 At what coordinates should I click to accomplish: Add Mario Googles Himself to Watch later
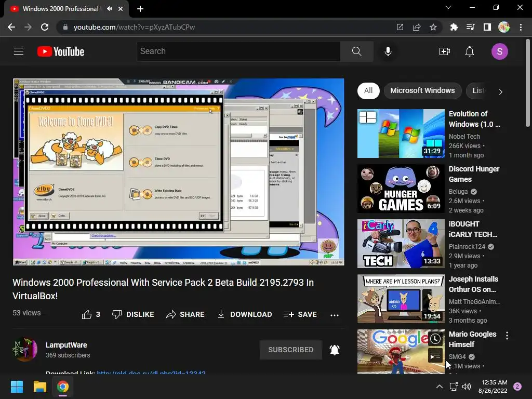[435, 339]
